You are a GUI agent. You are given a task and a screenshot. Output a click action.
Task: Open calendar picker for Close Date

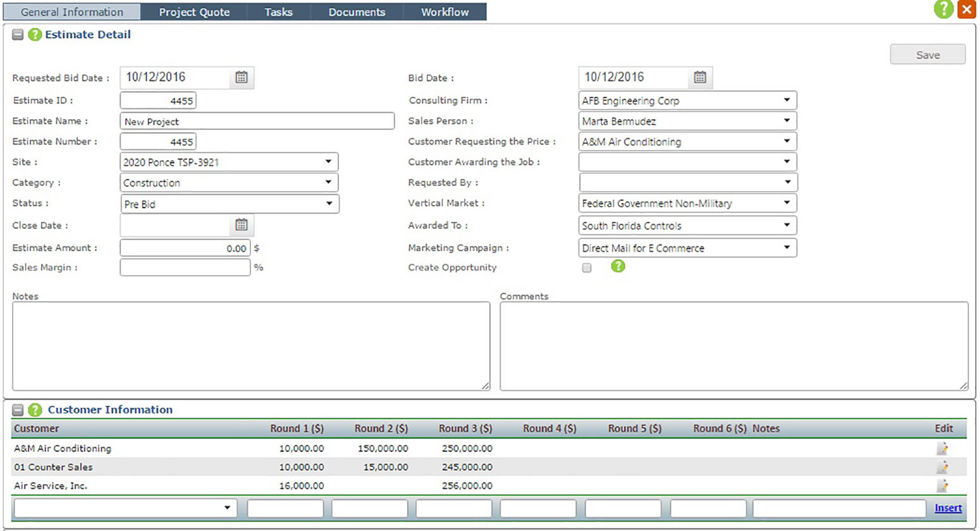(x=242, y=225)
